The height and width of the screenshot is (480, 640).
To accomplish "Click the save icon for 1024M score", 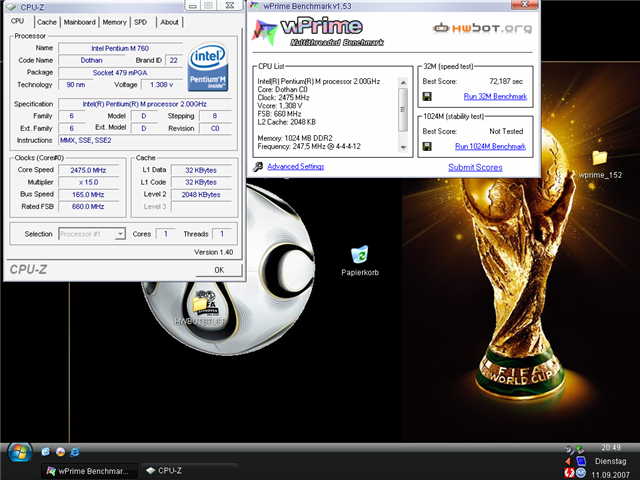I will coord(427,146).
